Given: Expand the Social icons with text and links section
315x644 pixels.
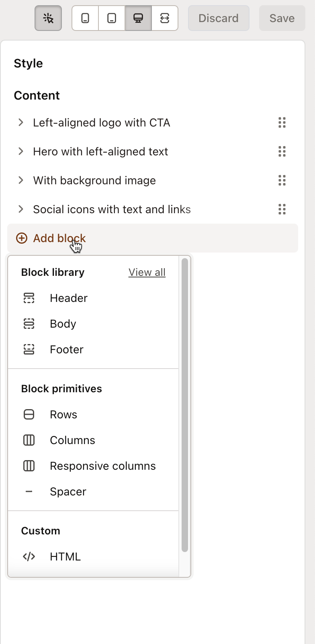Looking at the screenshot, I should pos(21,209).
